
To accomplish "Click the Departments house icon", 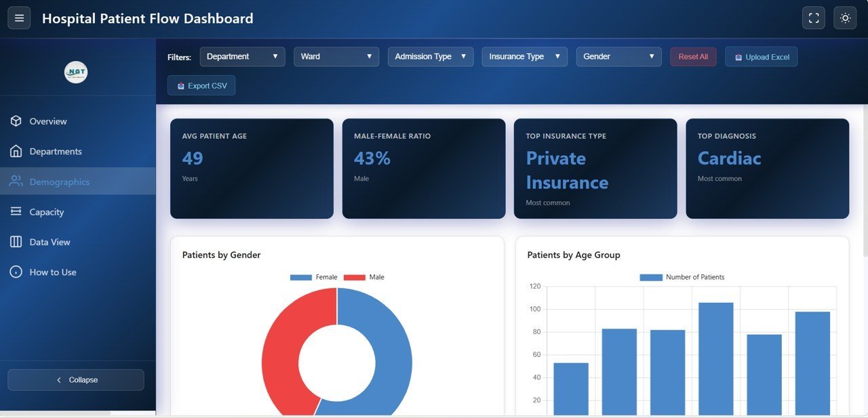I will coord(16,151).
